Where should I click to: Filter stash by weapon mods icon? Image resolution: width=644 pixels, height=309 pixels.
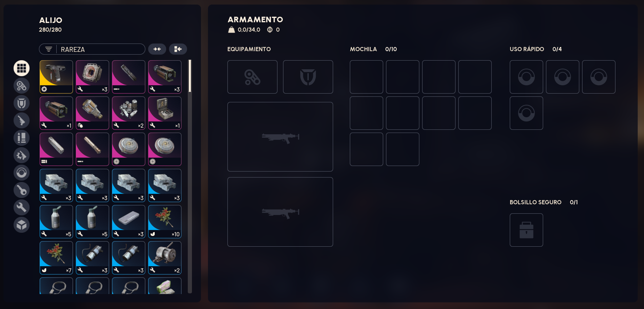pos(22,155)
